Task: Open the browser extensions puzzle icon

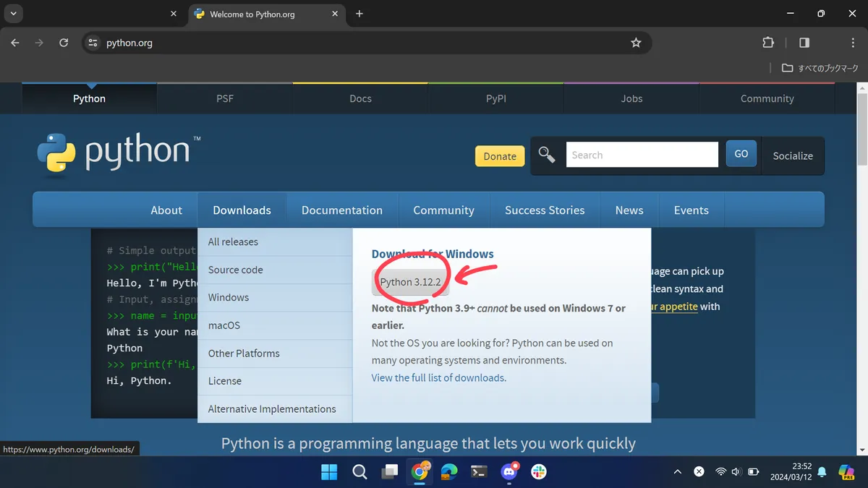Action: [768, 43]
